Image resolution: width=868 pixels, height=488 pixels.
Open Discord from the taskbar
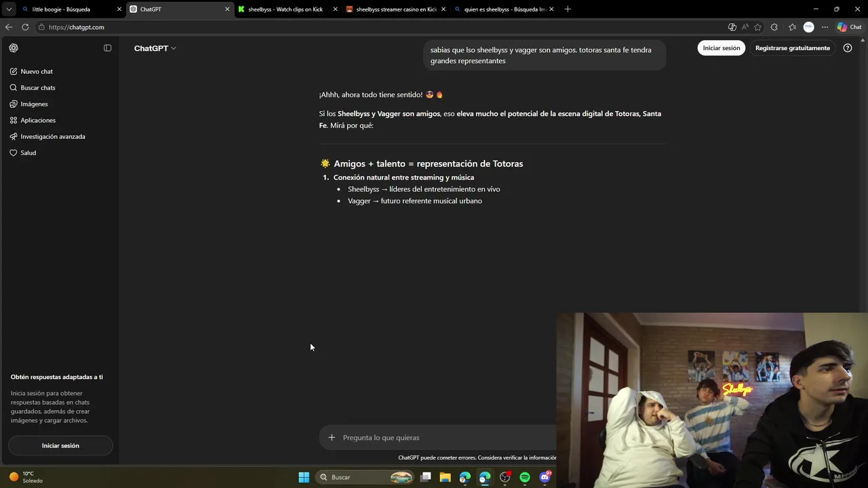coord(545,477)
